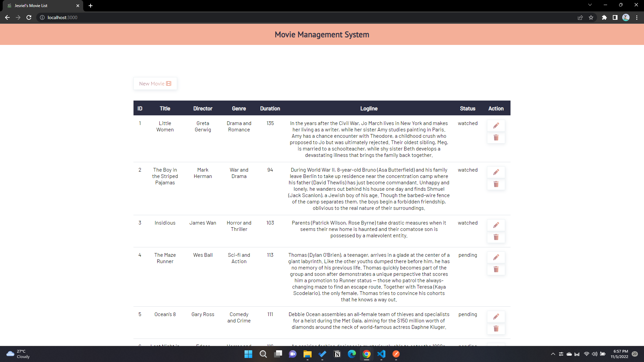The height and width of the screenshot is (362, 644).
Task: Edit The Boy in the Striped Pajamas entry
Action: click(x=496, y=172)
